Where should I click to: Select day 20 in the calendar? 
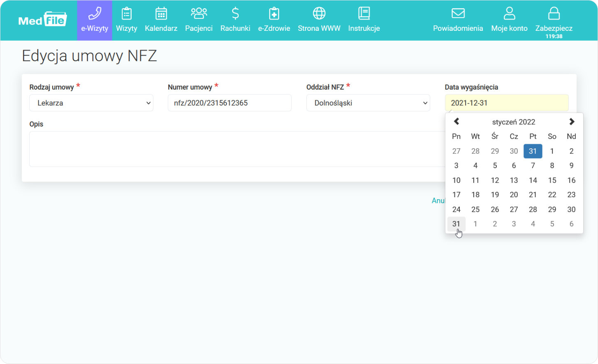pos(514,195)
